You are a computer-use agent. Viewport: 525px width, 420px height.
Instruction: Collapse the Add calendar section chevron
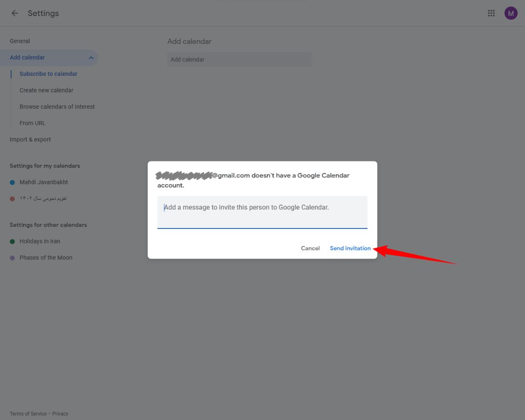click(x=91, y=58)
